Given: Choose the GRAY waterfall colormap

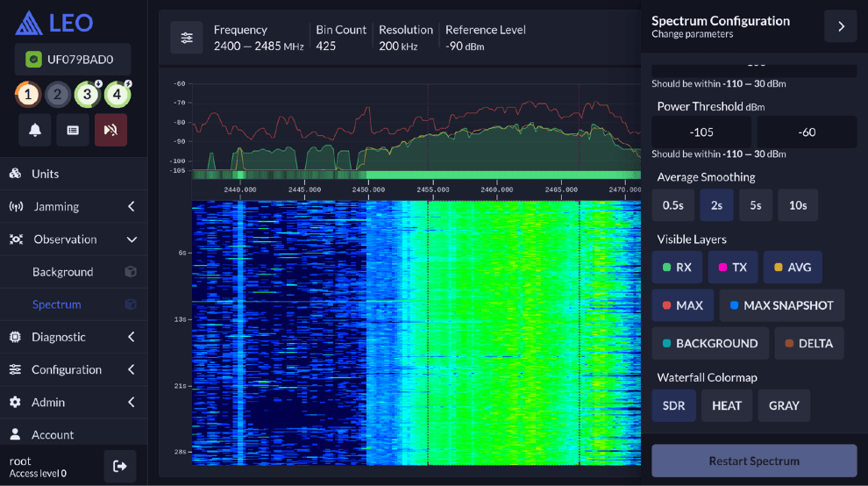Looking at the screenshot, I should coord(784,405).
